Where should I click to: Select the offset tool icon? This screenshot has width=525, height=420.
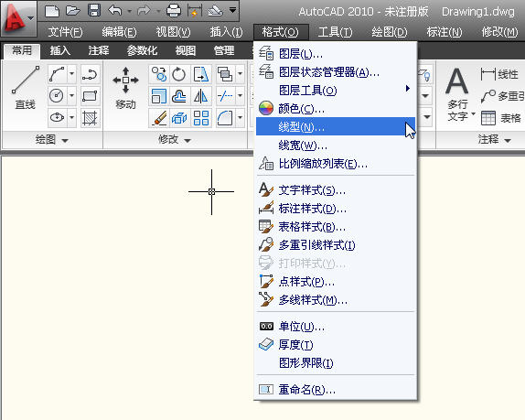click(178, 96)
